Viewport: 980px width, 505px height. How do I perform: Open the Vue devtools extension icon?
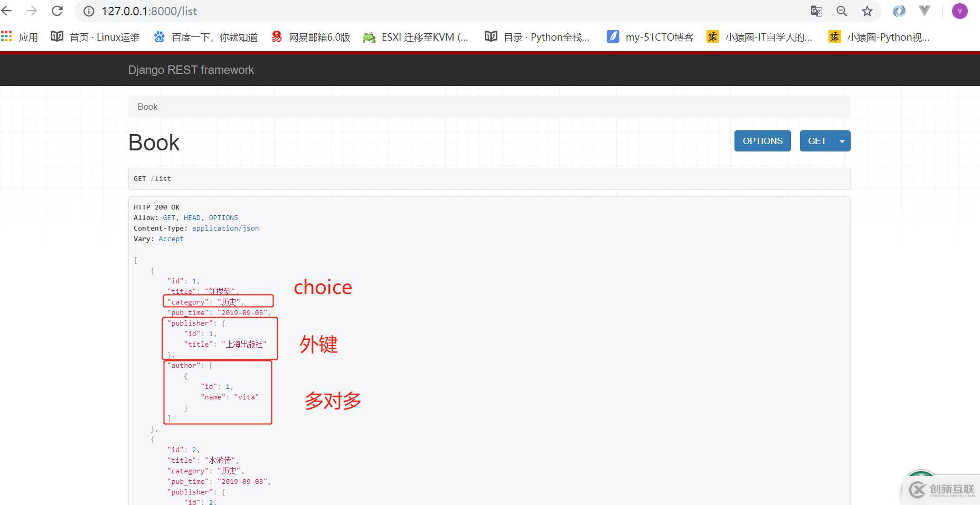click(925, 11)
